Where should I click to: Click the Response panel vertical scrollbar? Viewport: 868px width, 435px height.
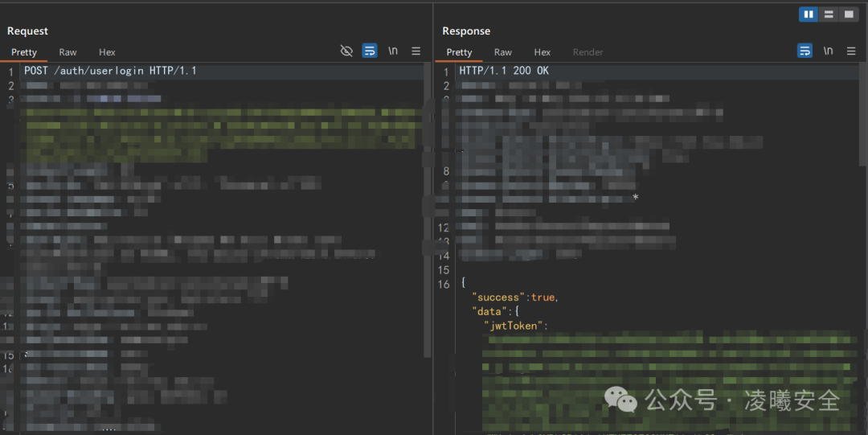point(862,113)
